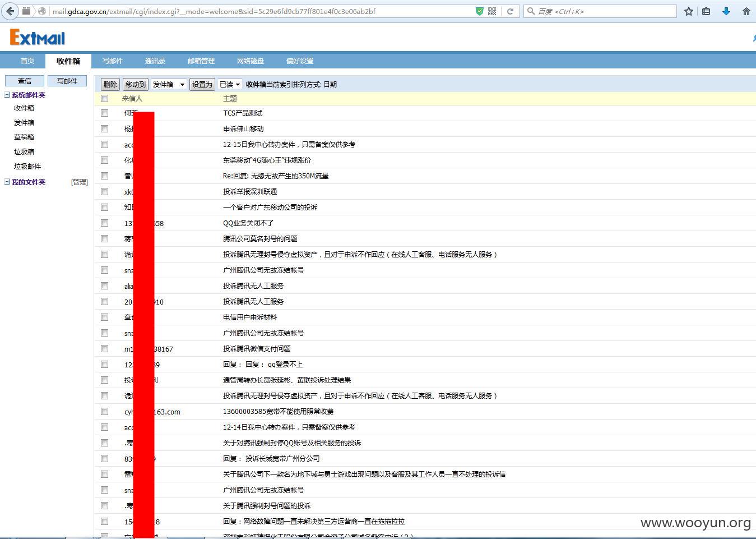Switch to the 写邮件 tab
Viewport: 756px width, 539px height.
click(113, 61)
